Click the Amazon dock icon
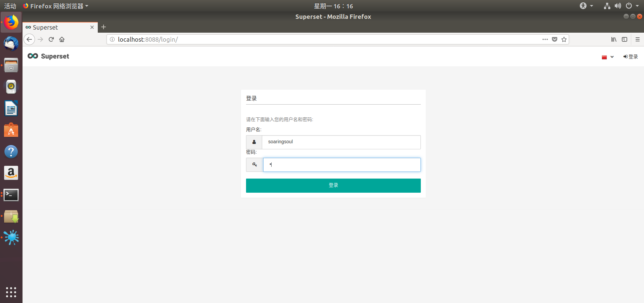The width and height of the screenshot is (644, 303). pos(11,173)
